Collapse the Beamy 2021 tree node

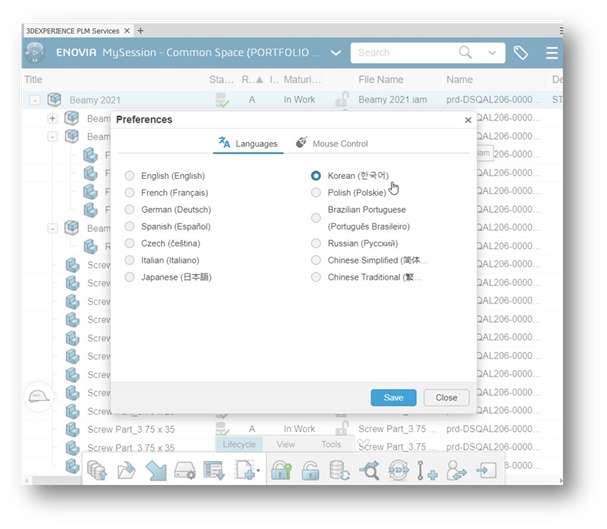(x=35, y=100)
